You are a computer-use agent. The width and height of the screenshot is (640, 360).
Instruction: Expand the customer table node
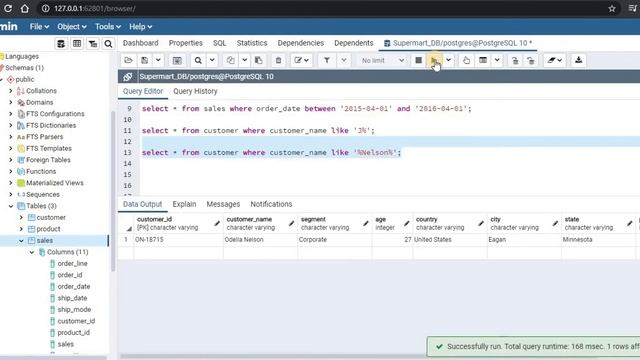point(21,218)
